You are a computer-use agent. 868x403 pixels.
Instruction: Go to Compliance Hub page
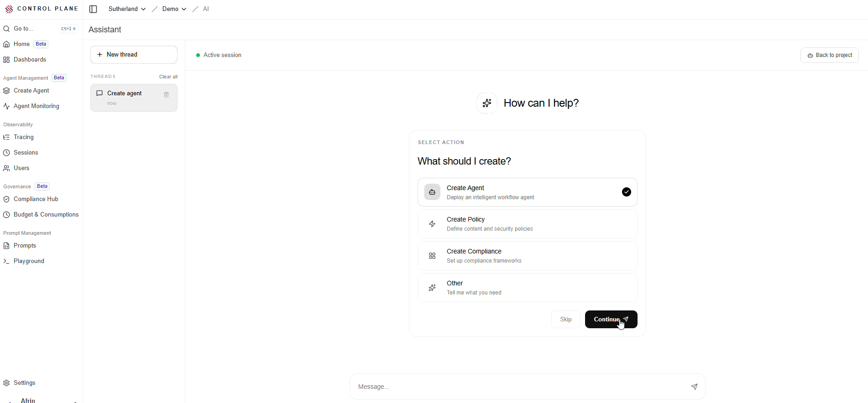click(36, 199)
